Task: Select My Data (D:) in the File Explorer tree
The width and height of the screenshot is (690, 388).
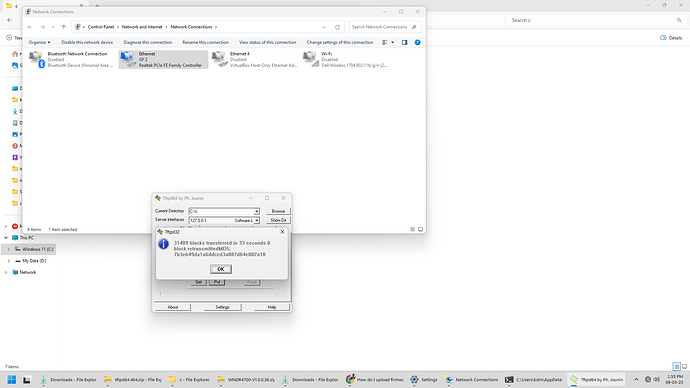Action: click(34, 260)
